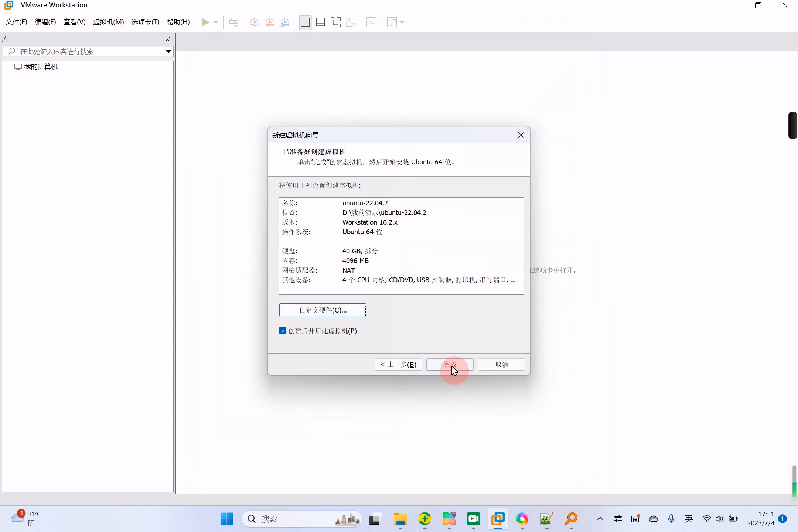This screenshot has height=532, width=798.
Task: Click the stretch guest display icon
Action: (392, 23)
